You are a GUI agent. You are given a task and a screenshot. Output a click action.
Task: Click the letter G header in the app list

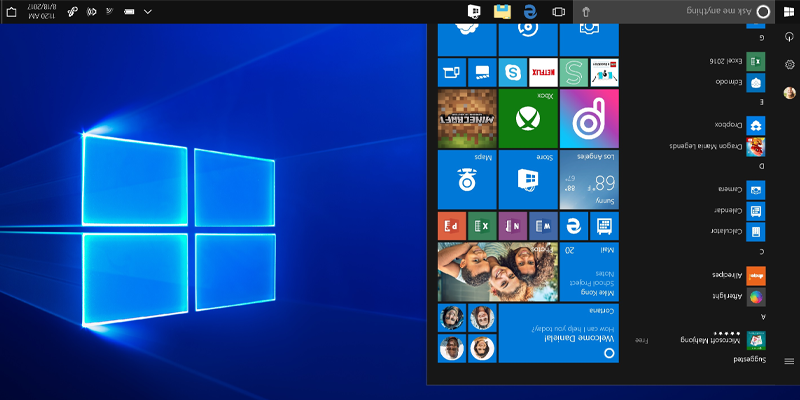click(x=762, y=38)
